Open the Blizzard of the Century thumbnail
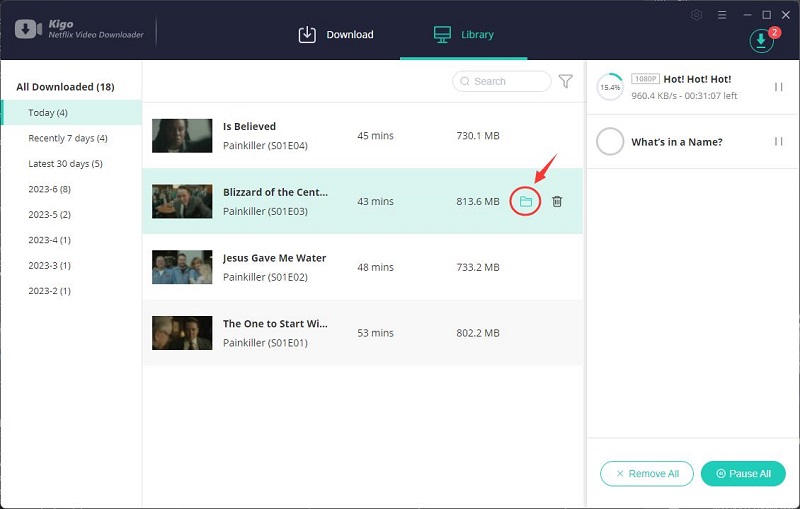The height and width of the screenshot is (509, 800). pyautogui.click(x=182, y=201)
